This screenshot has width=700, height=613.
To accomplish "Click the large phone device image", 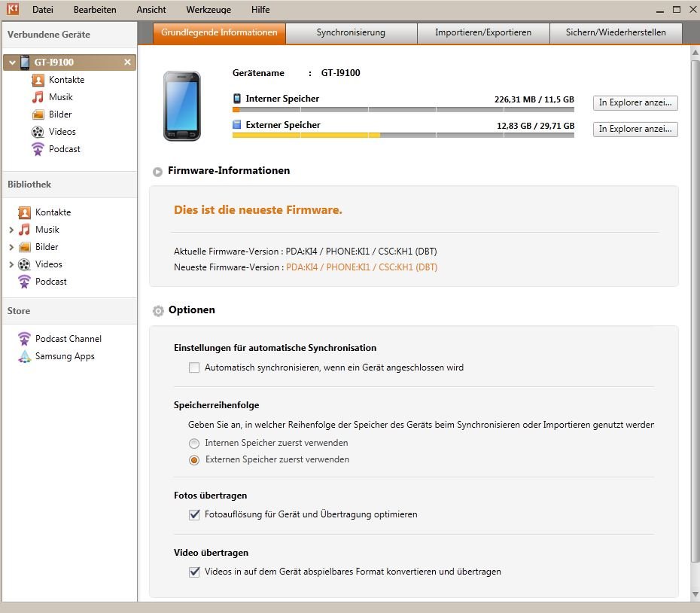I will click(182, 106).
